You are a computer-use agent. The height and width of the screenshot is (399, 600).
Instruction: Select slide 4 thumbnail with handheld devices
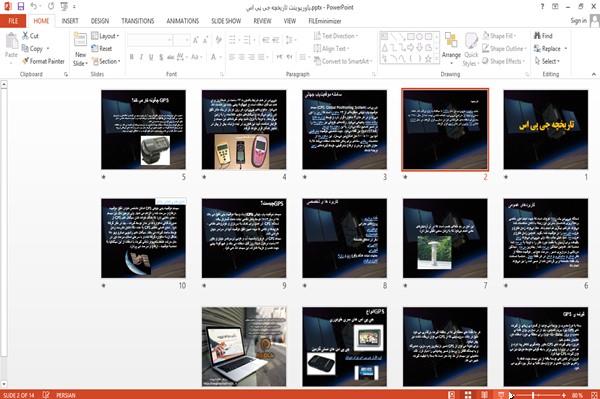coord(244,130)
